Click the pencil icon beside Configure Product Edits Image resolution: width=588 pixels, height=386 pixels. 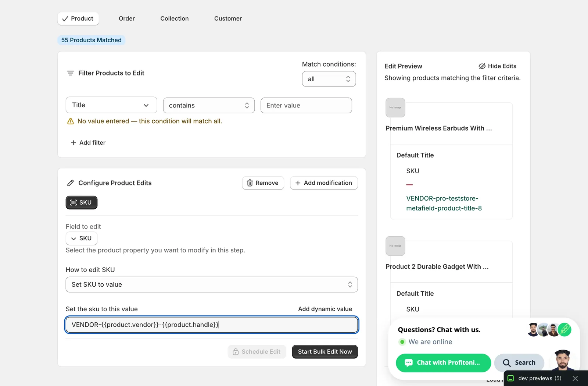71,183
